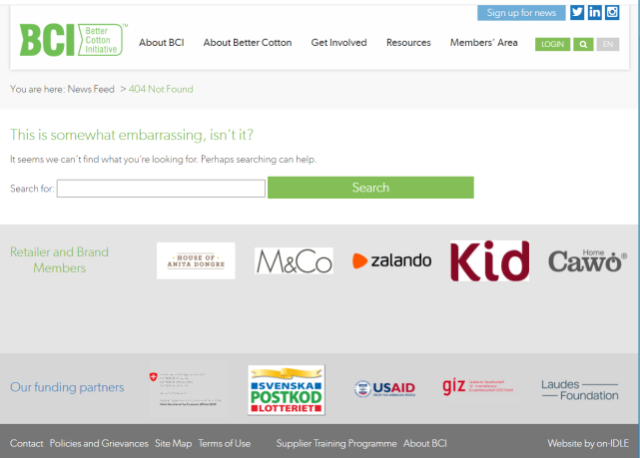Open the Zalando member logo
The height and width of the screenshot is (458, 640).
[392, 260]
